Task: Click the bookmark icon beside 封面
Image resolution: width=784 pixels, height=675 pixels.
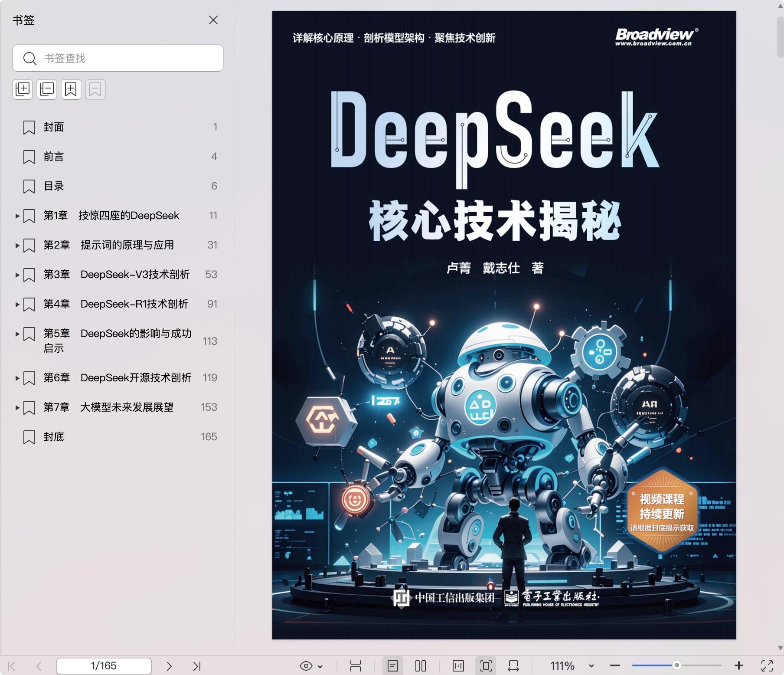Action: point(29,127)
